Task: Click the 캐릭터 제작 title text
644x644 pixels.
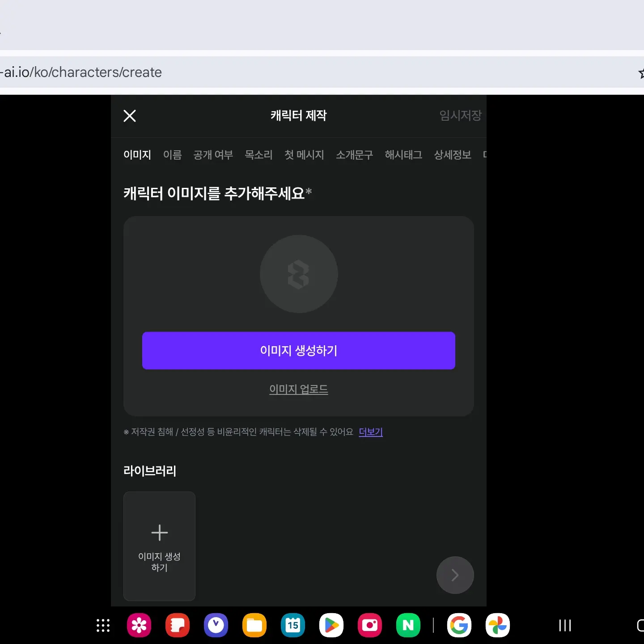Action: (299, 115)
